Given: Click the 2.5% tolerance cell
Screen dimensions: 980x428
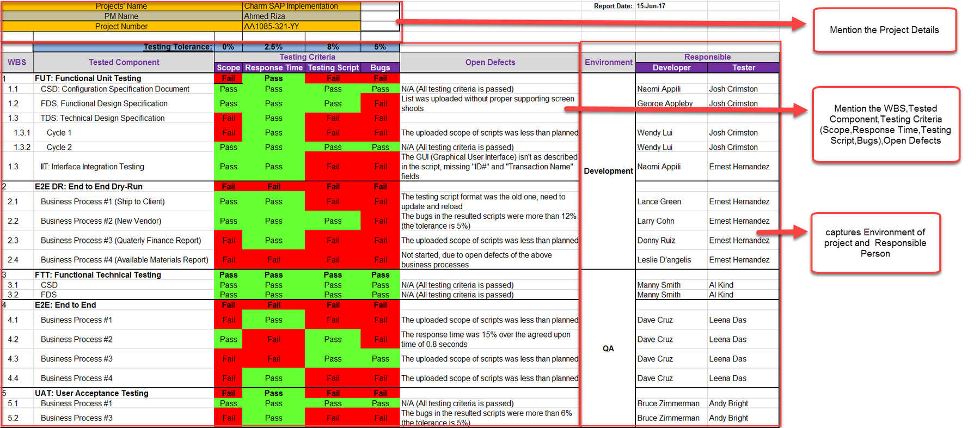Looking at the screenshot, I should [x=273, y=47].
